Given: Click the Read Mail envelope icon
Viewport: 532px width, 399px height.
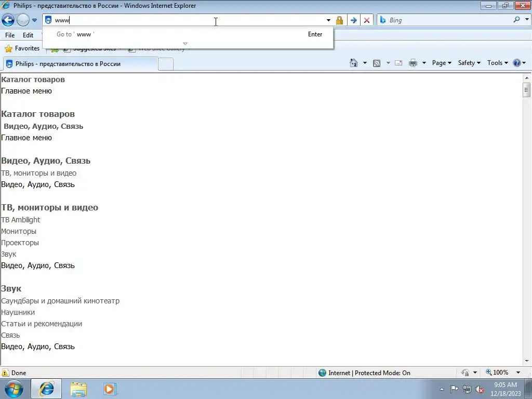Looking at the screenshot, I should (x=398, y=63).
